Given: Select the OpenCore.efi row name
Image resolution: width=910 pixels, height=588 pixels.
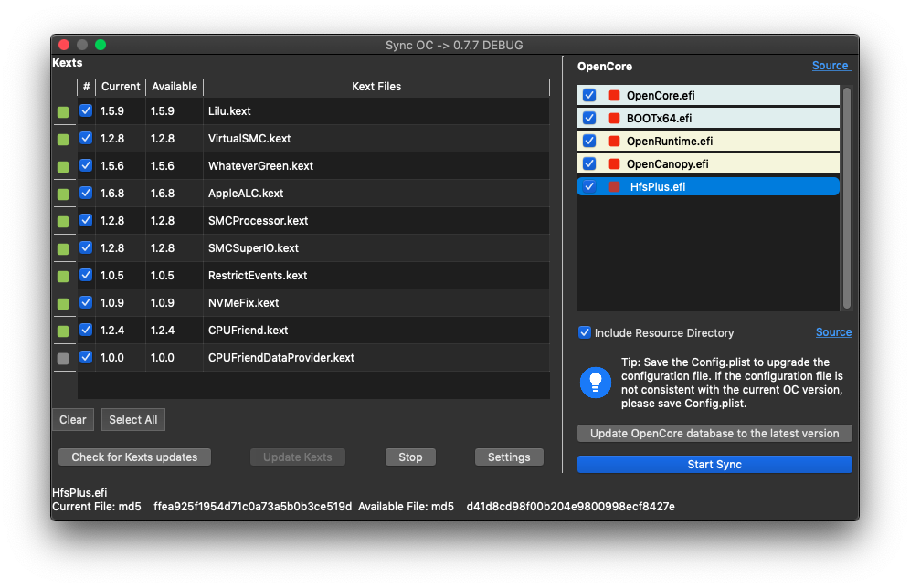Looking at the screenshot, I should pyautogui.click(x=661, y=96).
